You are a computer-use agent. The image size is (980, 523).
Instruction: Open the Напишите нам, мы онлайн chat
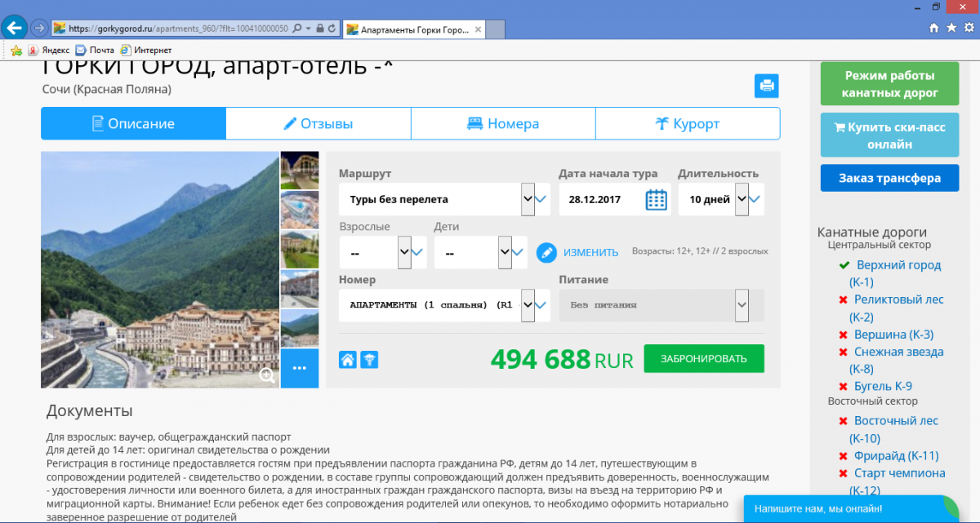click(852, 508)
